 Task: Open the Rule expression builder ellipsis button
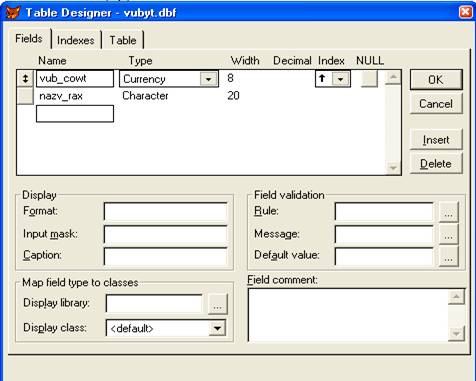pyautogui.click(x=448, y=212)
